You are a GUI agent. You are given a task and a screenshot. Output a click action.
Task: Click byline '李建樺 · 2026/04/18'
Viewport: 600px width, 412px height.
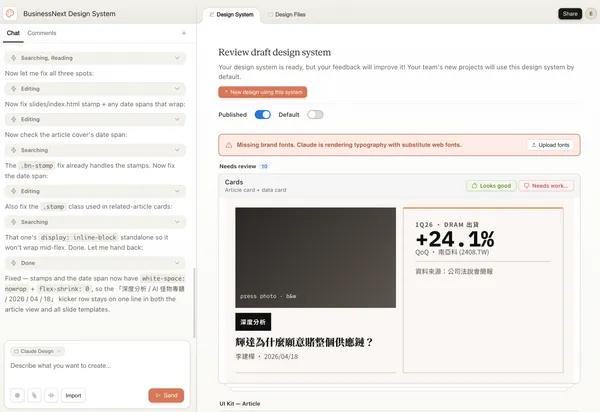point(267,357)
